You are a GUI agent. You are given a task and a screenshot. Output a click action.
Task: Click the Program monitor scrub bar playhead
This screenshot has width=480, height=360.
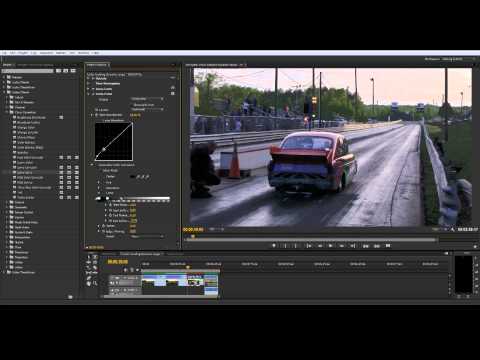pyautogui.click(x=193, y=237)
